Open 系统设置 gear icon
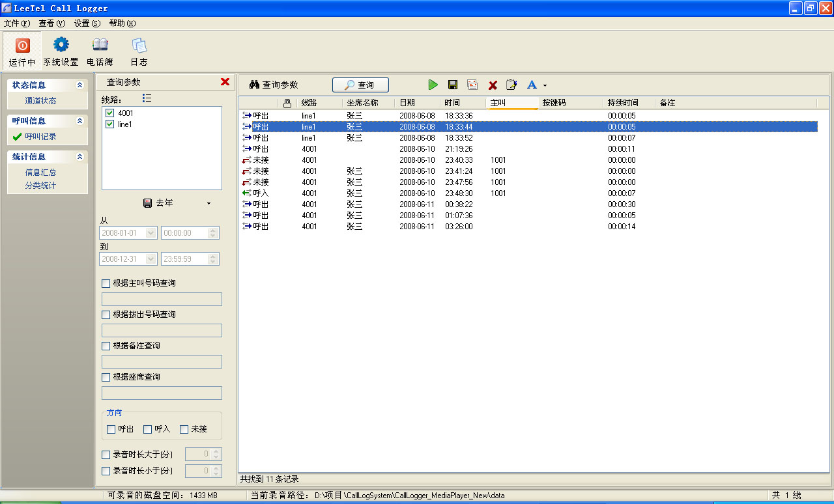The width and height of the screenshot is (834, 504). (61, 45)
